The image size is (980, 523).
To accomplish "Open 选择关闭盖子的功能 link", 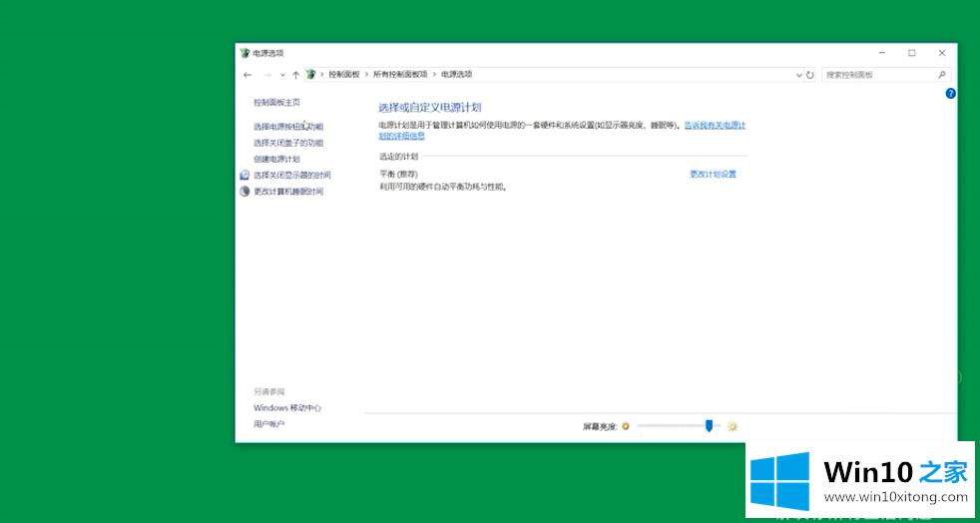I will click(288, 143).
